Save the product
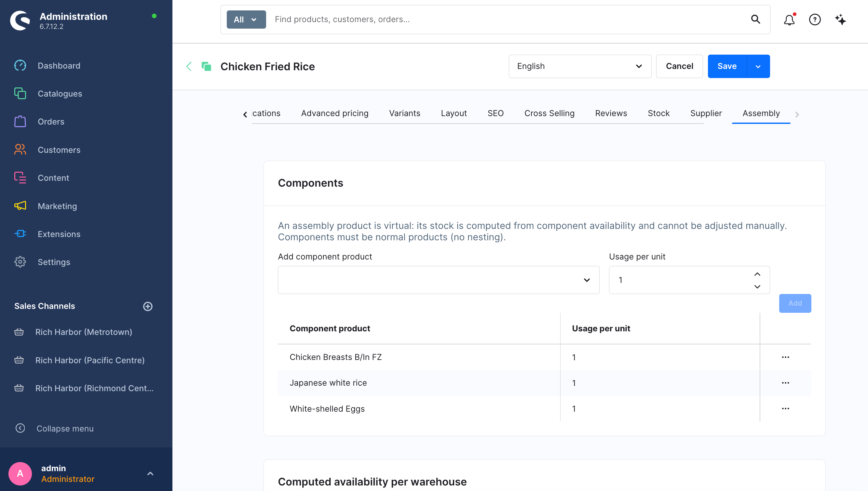 click(x=727, y=66)
